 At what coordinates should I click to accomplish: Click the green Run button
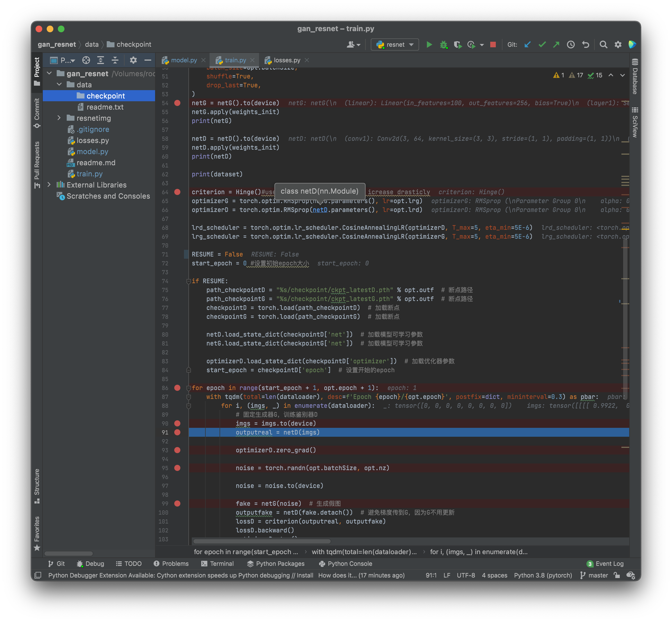tap(429, 45)
